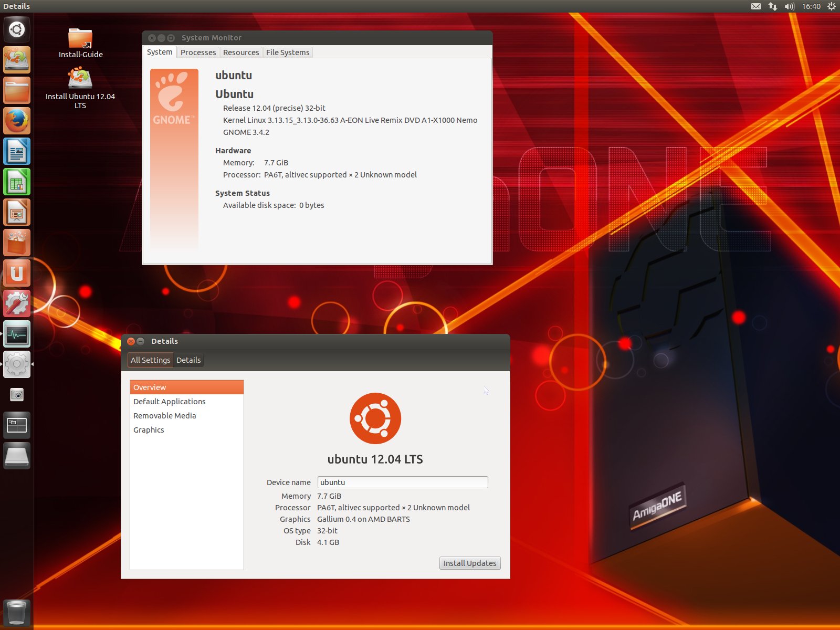The width and height of the screenshot is (840, 630).
Task: Open the File Systems tab
Action: coord(287,52)
